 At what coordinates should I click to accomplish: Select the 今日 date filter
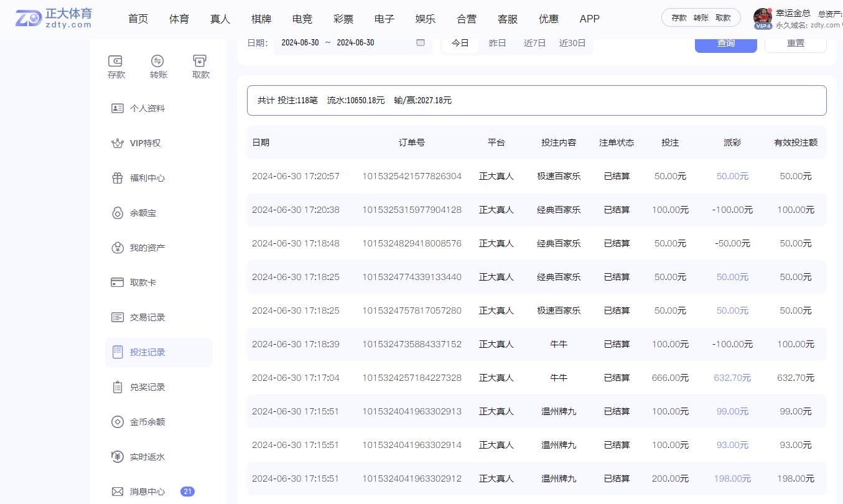[460, 43]
